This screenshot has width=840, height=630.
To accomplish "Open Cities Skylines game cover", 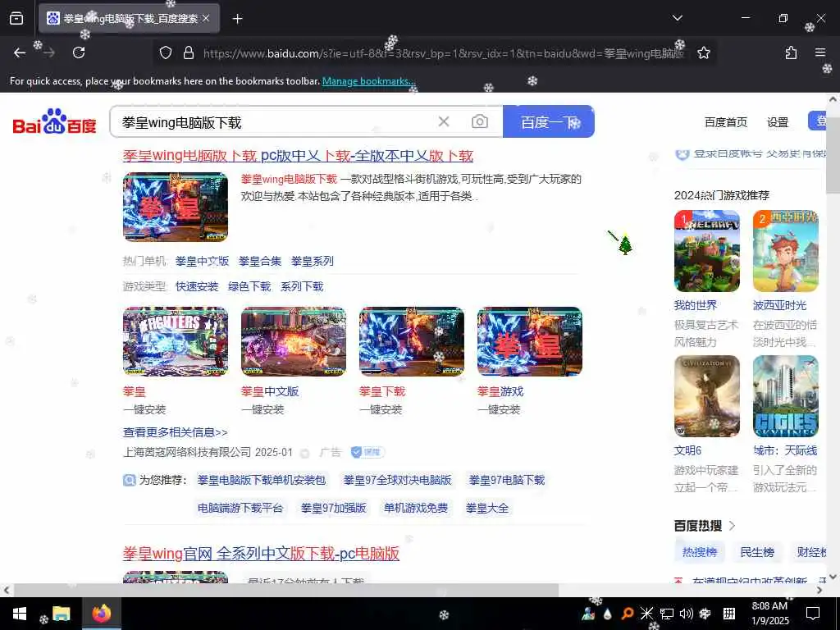I will pos(785,396).
